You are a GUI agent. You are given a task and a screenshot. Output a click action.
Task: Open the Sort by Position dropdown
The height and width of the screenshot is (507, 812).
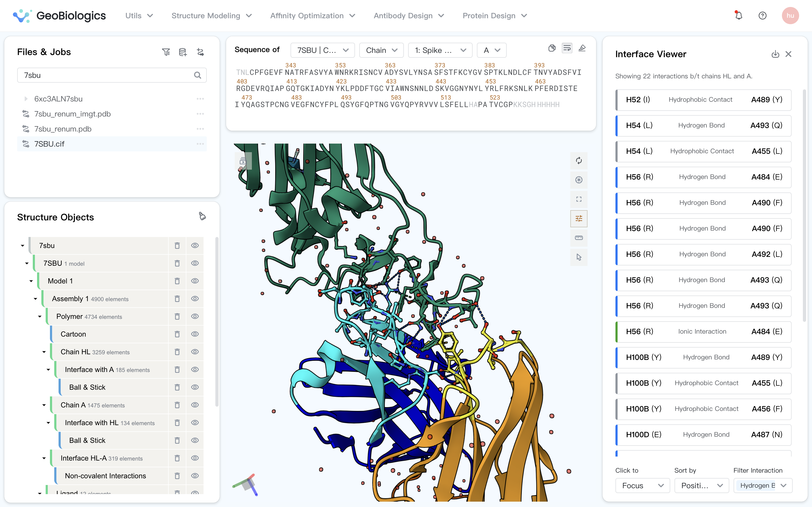(702, 486)
